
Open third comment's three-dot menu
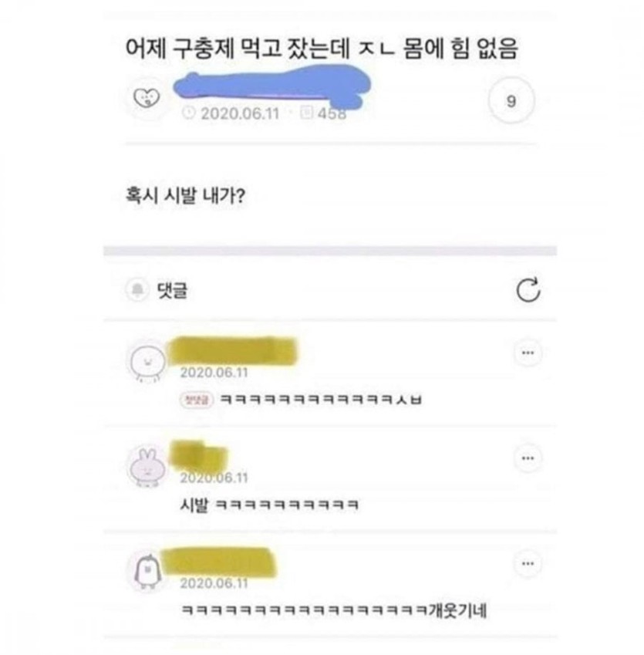pos(528,563)
